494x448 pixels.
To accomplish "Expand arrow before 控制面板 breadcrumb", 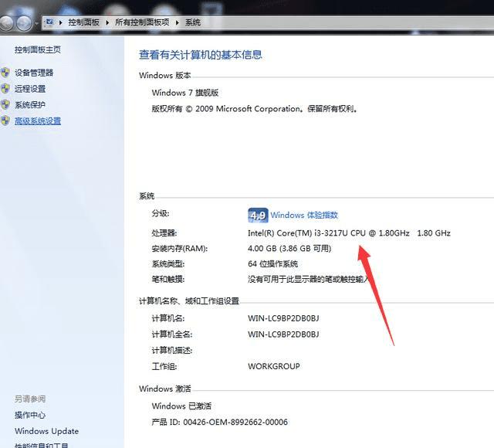I will [x=60, y=22].
